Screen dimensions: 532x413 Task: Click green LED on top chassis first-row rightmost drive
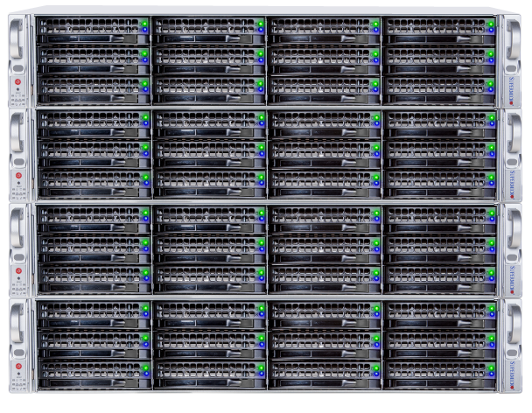491,24
